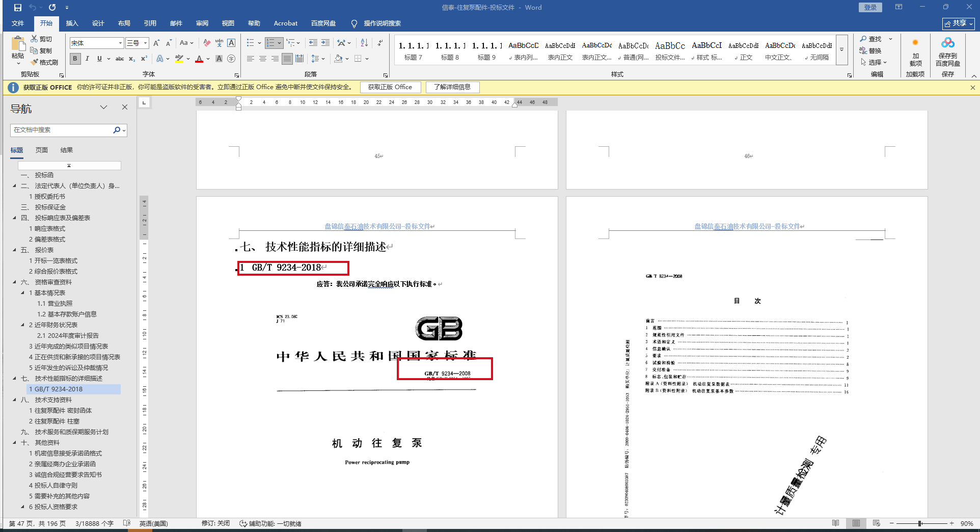Toggle Print Layout view in status bar
The width and height of the screenshot is (980, 532).
tap(856, 523)
